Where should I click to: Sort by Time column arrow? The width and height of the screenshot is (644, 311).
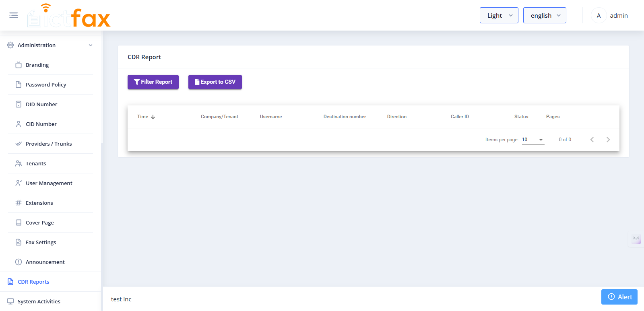click(x=153, y=117)
